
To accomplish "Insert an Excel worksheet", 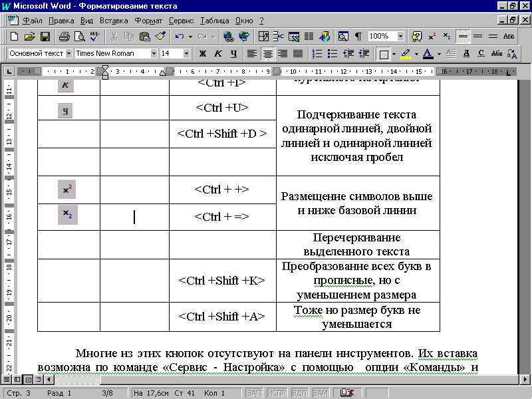I will 294,36.
